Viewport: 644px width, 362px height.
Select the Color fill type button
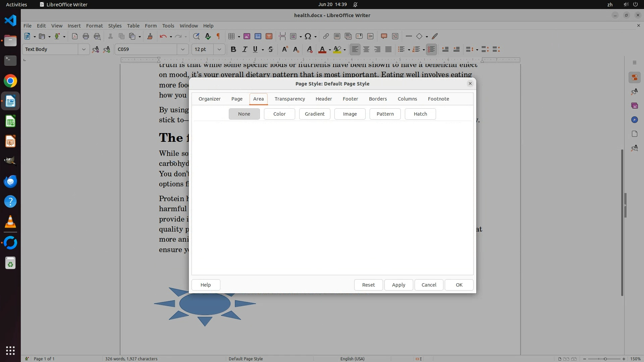point(279,114)
